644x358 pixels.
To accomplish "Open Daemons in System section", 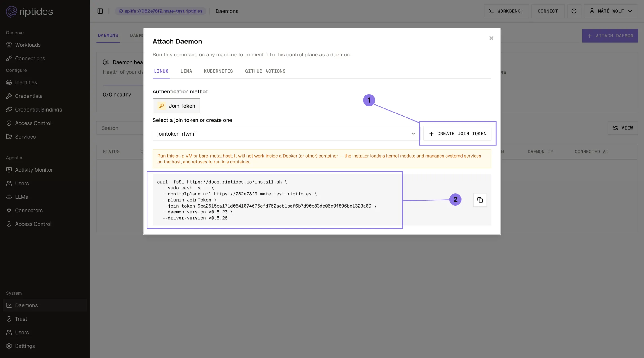I will tap(45, 305).
